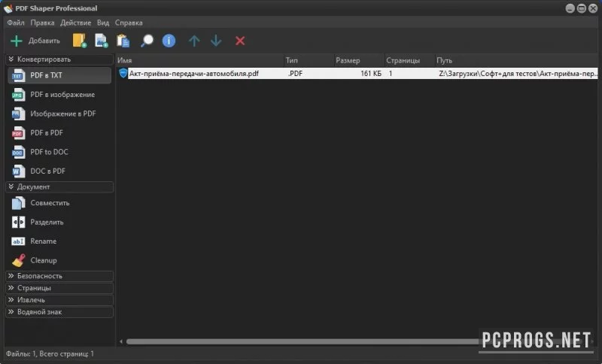Select file Акт-приёма-передачи-автомобиля.pdf
The width and height of the screenshot is (602, 364).
pos(194,73)
